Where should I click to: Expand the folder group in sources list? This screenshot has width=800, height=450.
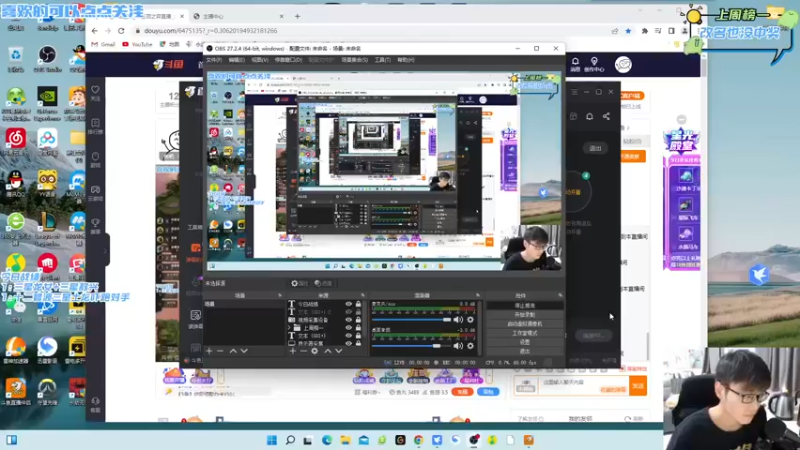pos(289,328)
